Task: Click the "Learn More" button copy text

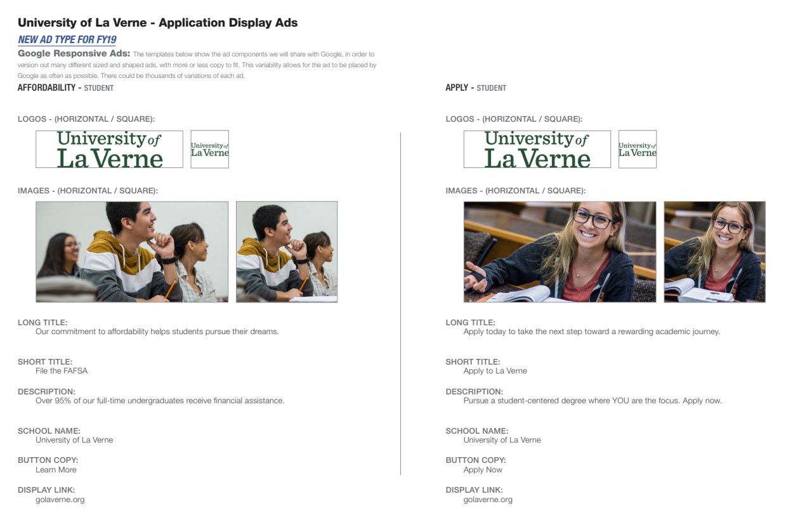Action: tap(56, 470)
